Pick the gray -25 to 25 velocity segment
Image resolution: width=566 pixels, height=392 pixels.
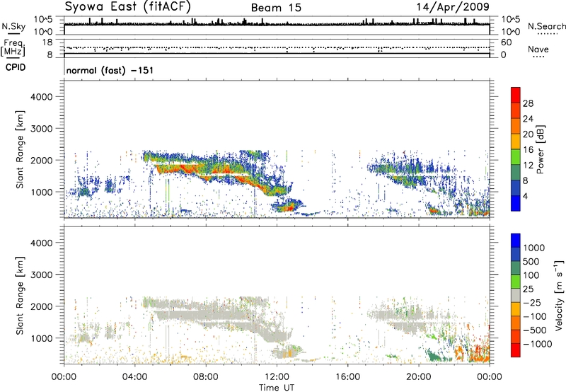516,295
